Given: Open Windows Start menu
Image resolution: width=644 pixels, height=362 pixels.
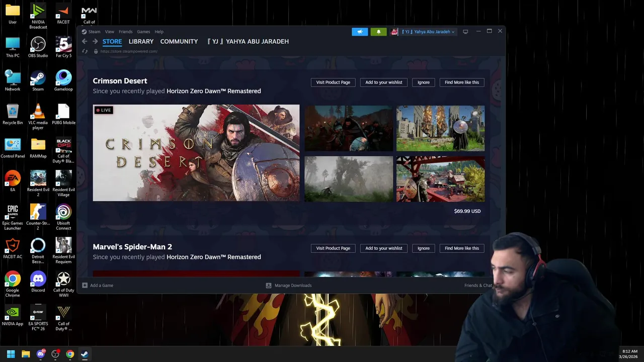Looking at the screenshot, I should pyautogui.click(x=11, y=354).
